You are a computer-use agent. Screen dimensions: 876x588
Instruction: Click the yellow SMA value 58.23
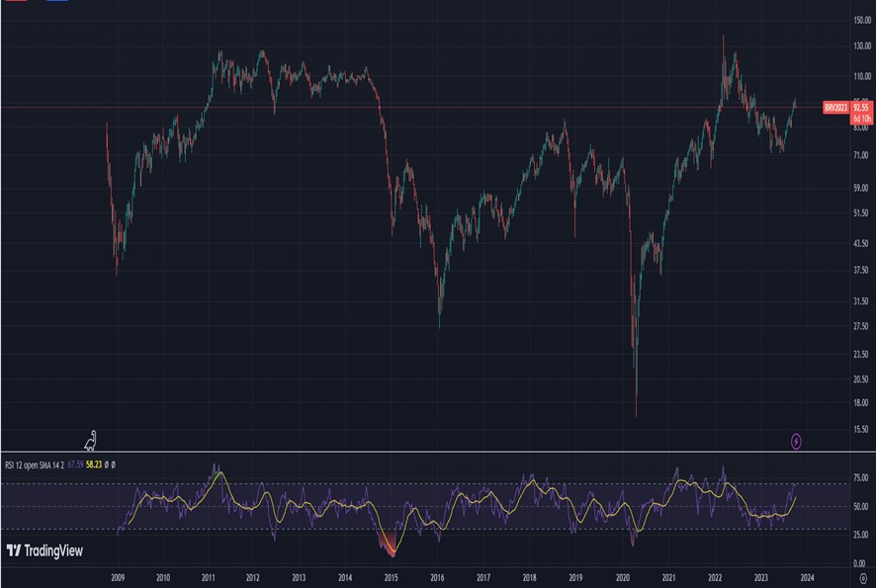[x=94, y=464]
